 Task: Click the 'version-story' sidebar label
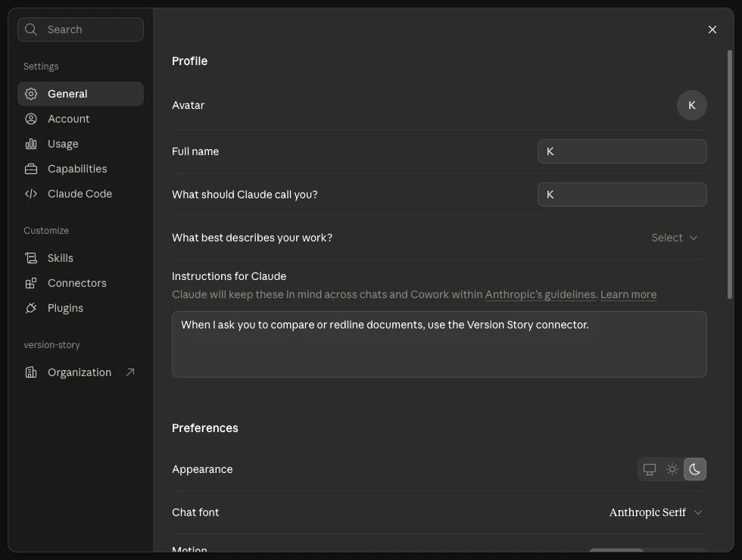coord(52,345)
